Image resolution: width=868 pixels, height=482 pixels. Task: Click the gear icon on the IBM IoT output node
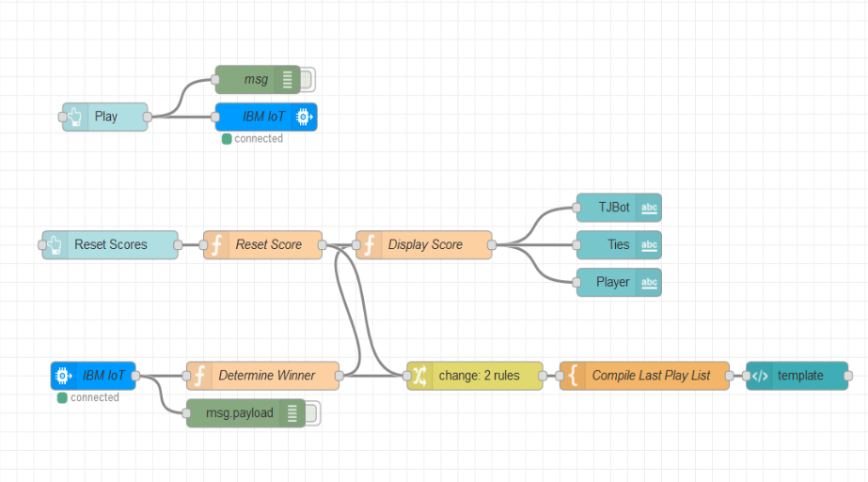(304, 117)
